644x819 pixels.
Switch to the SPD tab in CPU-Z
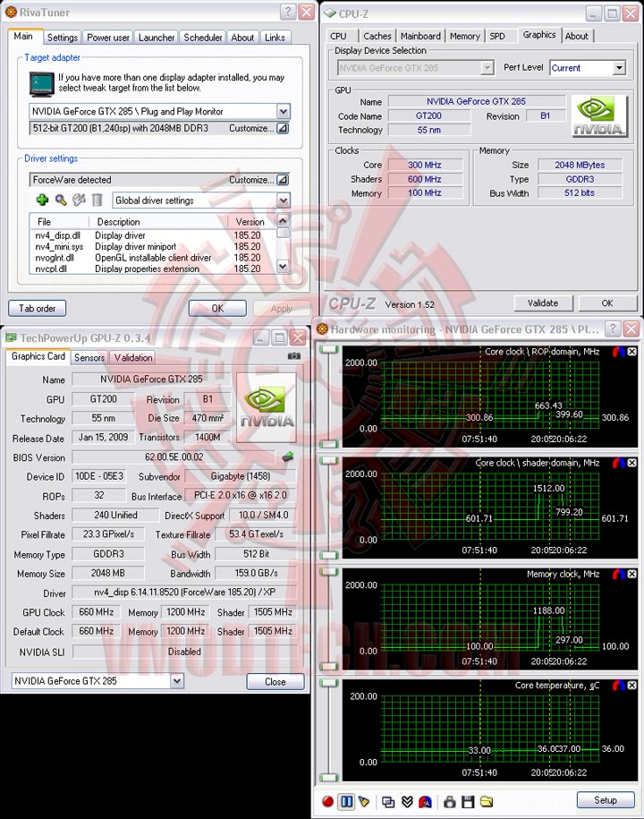click(497, 36)
